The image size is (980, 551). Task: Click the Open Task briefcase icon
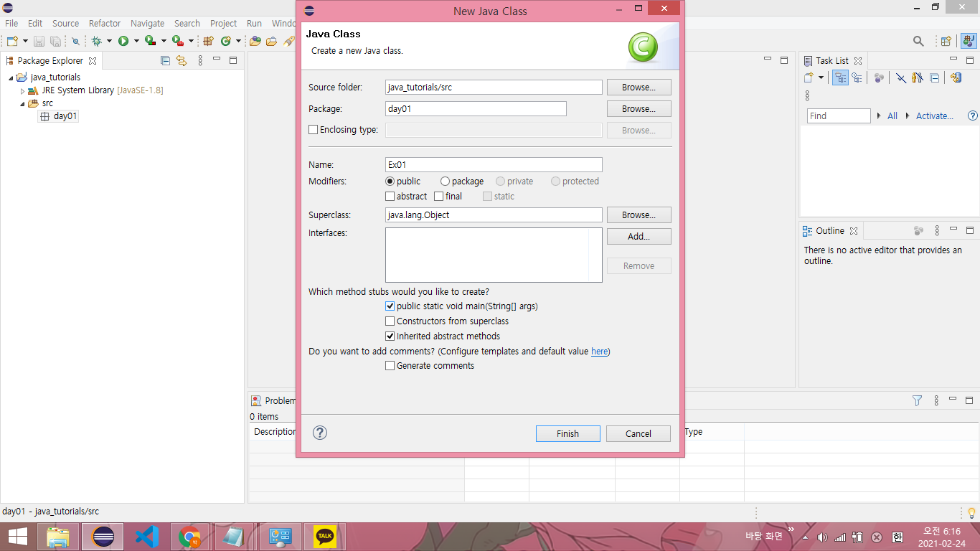(x=271, y=41)
